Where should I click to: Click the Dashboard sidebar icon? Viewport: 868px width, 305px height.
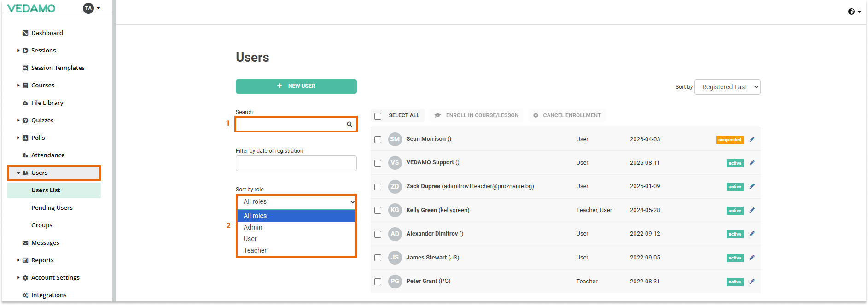(25, 33)
